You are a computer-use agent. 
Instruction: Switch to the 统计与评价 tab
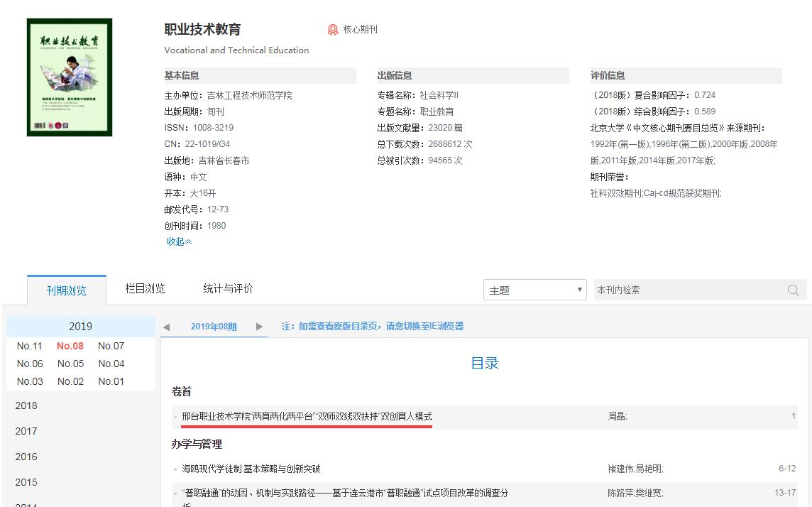click(x=228, y=288)
